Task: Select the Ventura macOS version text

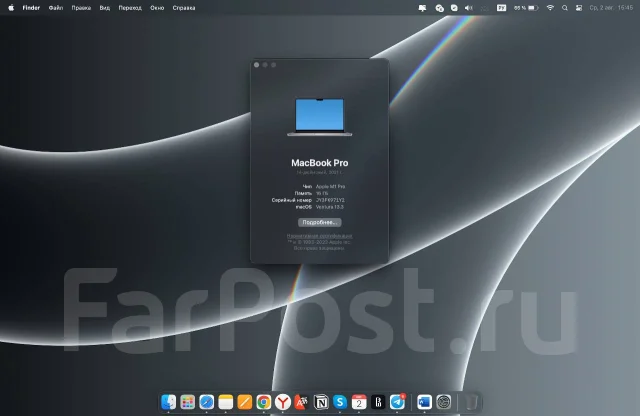Action: tap(330, 207)
